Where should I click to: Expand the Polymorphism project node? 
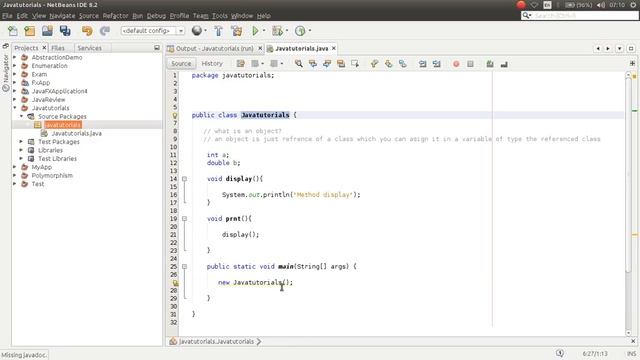[15, 176]
